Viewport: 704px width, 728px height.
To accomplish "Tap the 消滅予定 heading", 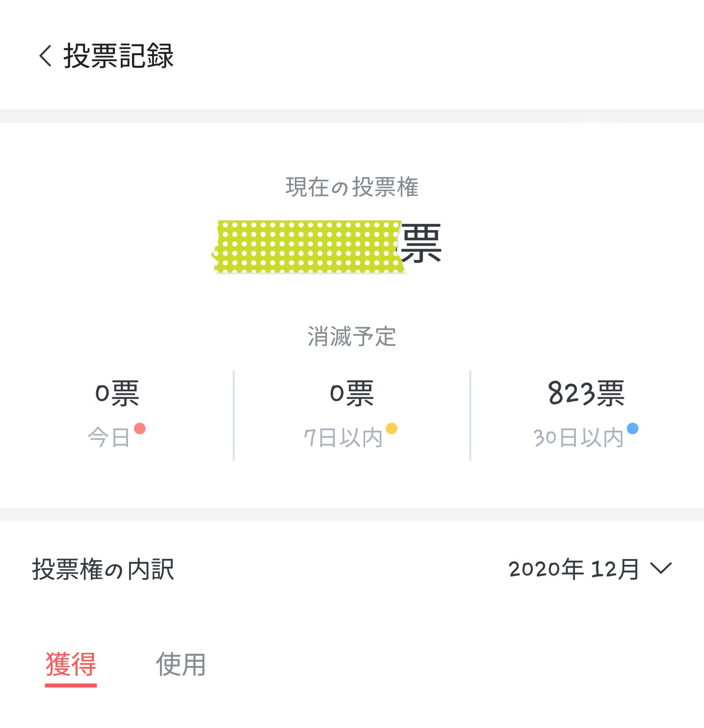I will tap(352, 337).
